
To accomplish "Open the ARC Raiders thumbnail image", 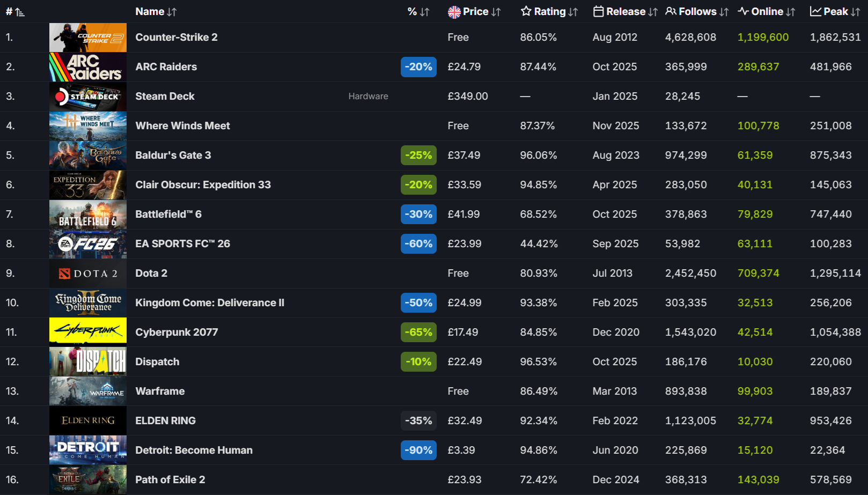I will (x=88, y=67).
